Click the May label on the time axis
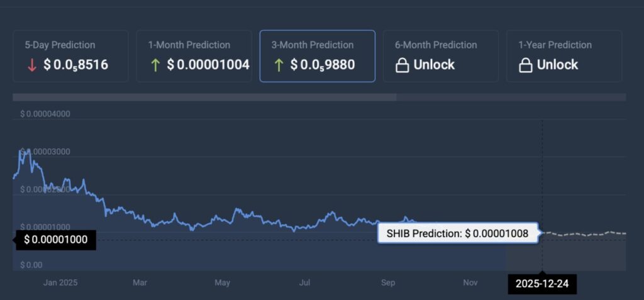644x300 pixels. coord(222,283)
